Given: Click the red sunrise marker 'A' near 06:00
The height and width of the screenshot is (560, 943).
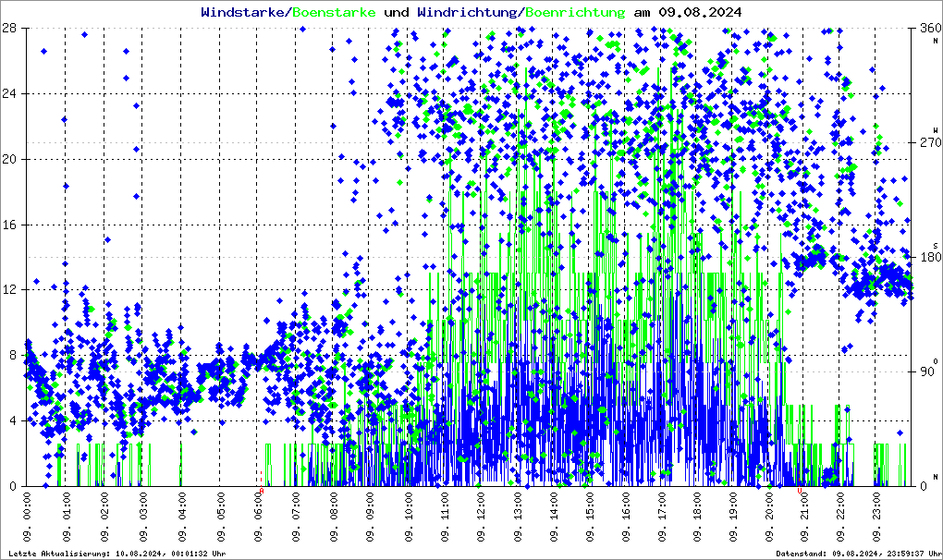Looking at the screenshot, I should 262,491.
